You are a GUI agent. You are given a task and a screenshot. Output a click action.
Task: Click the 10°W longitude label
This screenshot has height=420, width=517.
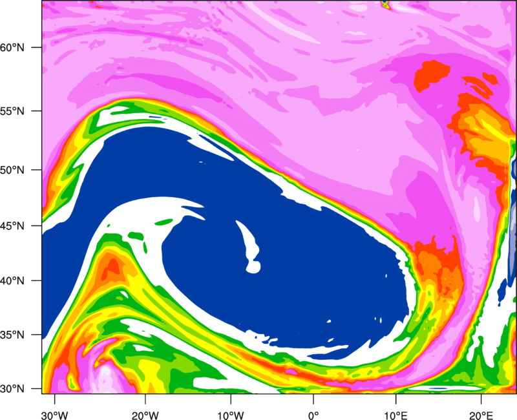[231, 415]
